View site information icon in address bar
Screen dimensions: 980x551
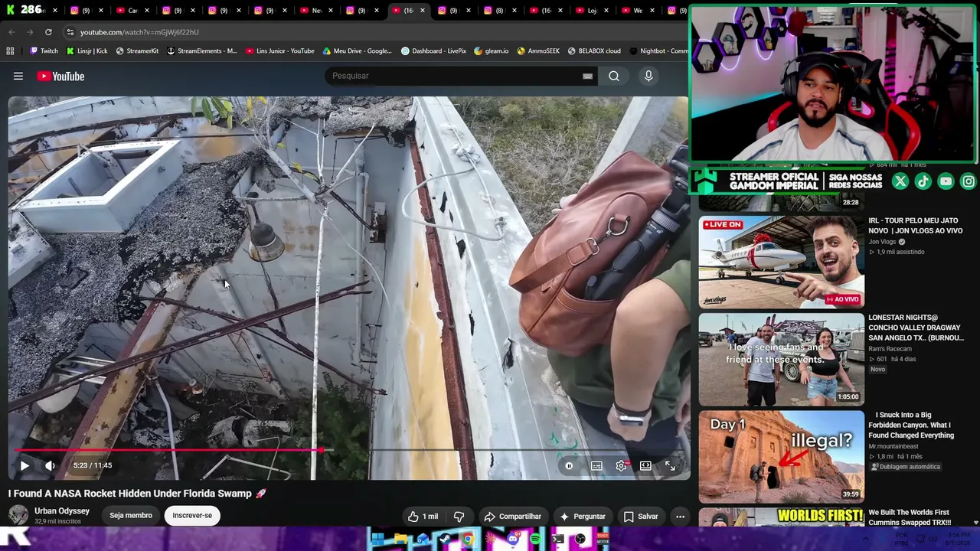(x=70, y=32)
